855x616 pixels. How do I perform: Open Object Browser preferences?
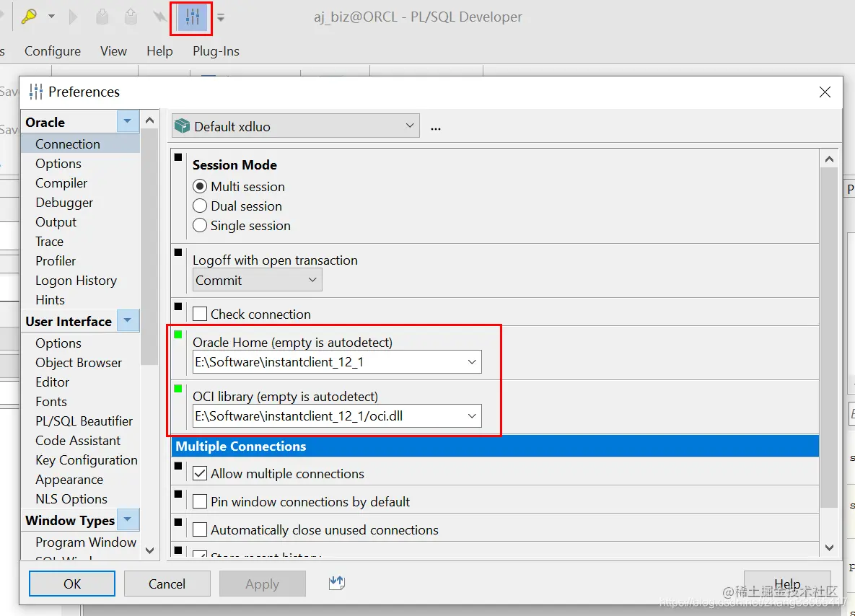79,363
